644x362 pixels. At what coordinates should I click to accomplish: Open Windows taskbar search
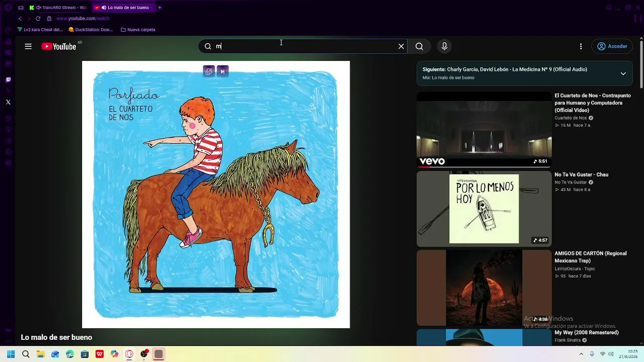[26, 354]
